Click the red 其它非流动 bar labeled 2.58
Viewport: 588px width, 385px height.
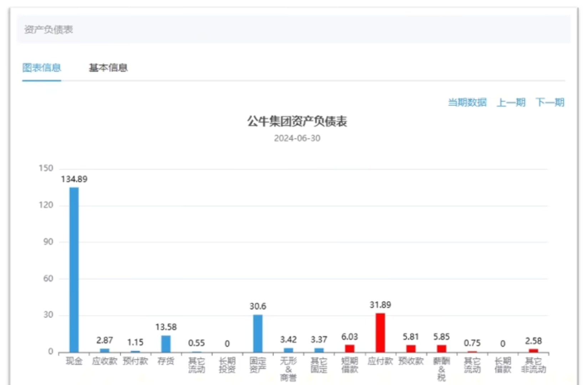tap(533, 350)
